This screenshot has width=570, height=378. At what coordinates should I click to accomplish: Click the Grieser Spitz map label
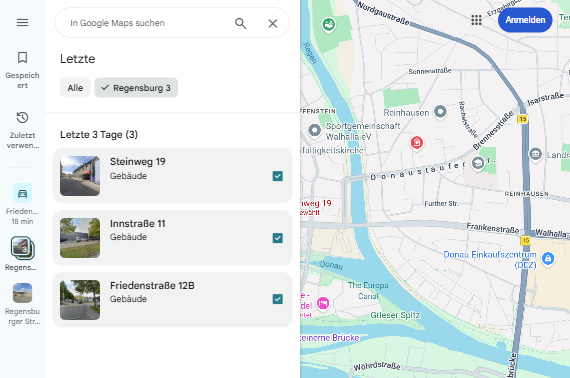point(395,315)
